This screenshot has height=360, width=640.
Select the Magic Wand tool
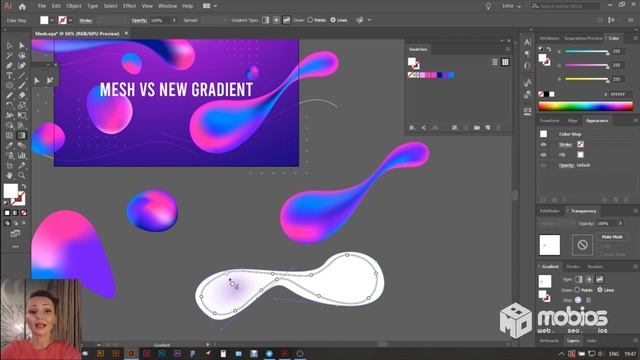[9, 56]
